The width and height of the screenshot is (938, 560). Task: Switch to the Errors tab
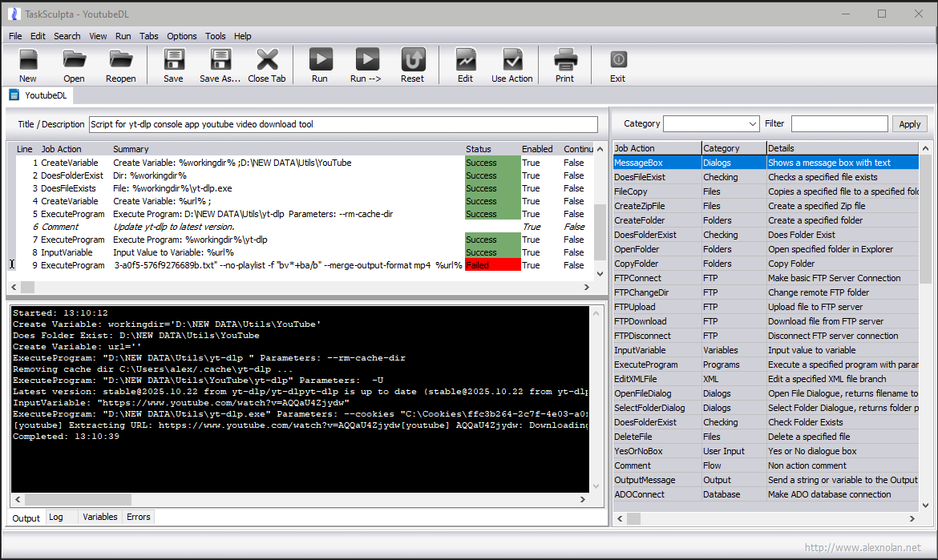[139, 518]
